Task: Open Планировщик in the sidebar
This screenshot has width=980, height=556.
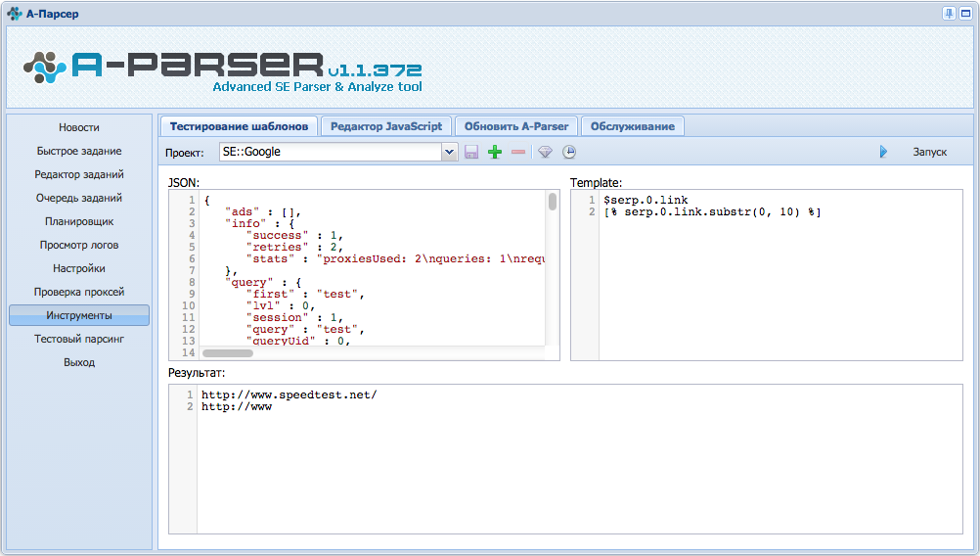Action: tap(79, 221)
